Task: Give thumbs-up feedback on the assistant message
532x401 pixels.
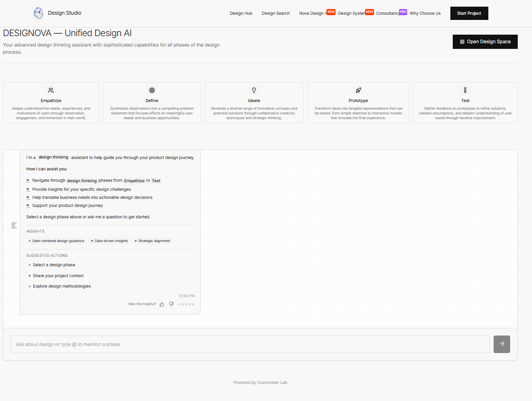Action: 162,304
